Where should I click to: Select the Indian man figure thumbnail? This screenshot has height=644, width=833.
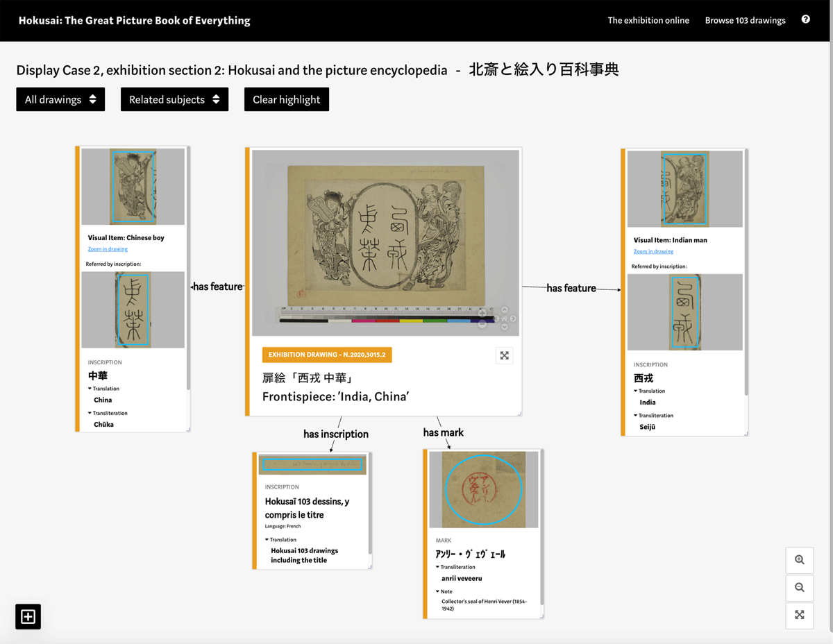pos(684,189)
